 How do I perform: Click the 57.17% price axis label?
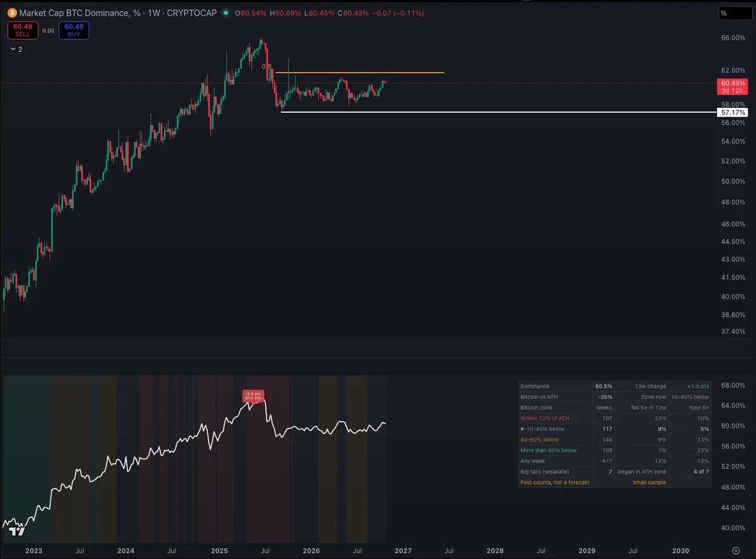(x=733, y=112)
